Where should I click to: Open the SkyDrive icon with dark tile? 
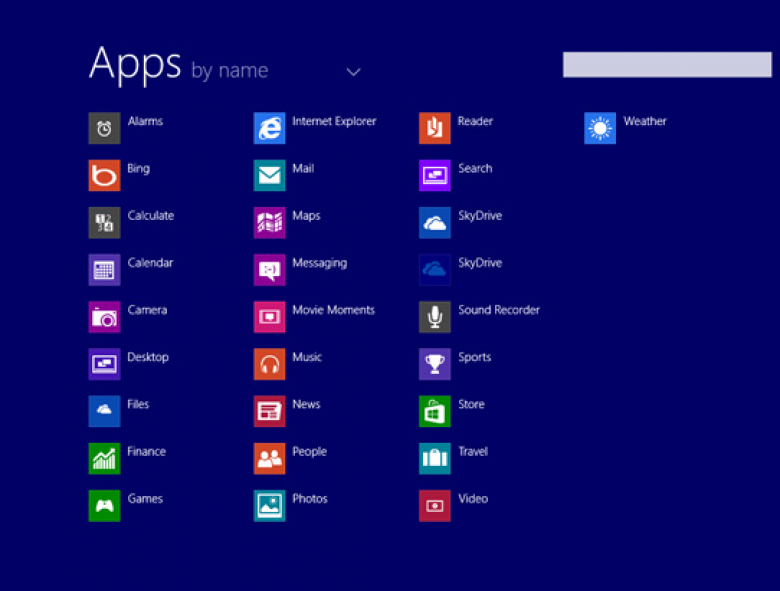coord(435,270)
